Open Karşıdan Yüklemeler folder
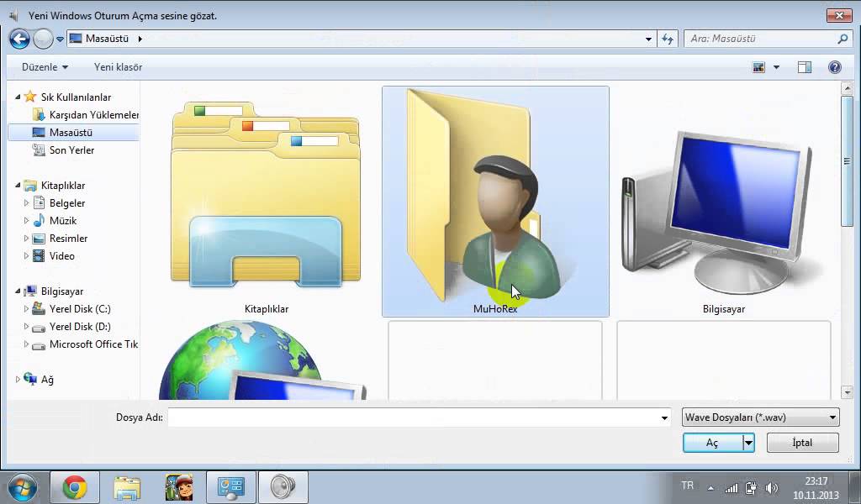 point(93,114)
